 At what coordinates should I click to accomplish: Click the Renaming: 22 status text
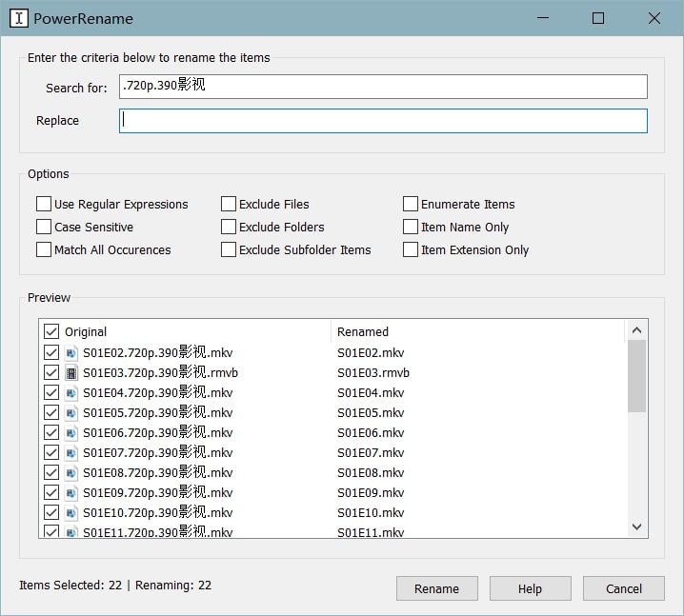173,585
